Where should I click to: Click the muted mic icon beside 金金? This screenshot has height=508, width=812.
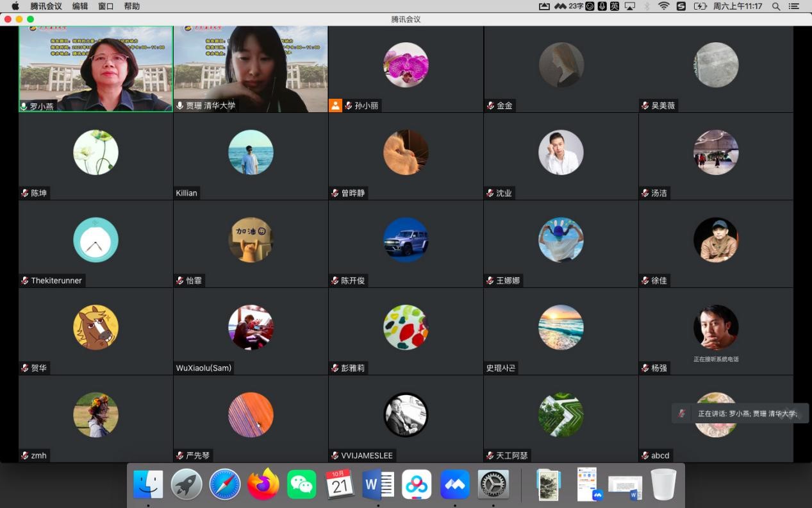(x=490, y=106)
